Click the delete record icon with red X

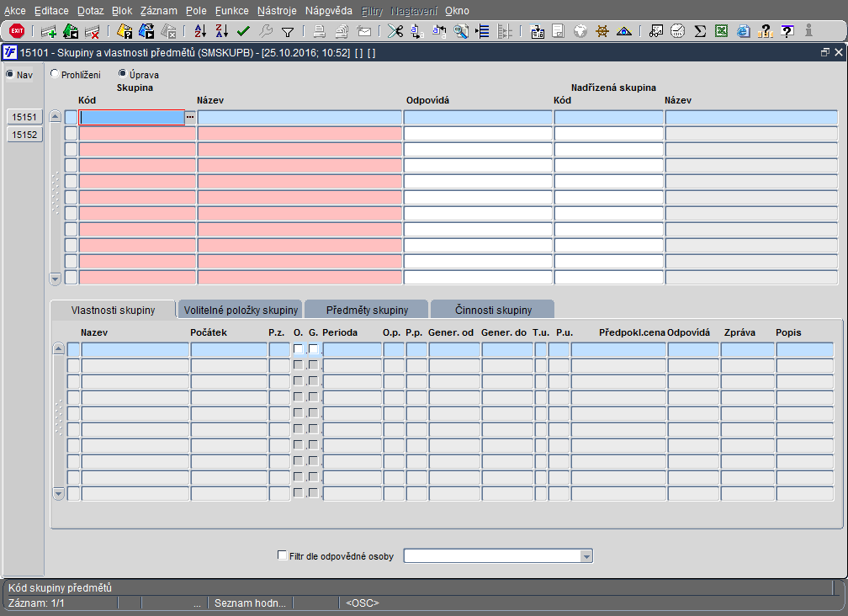[92, 31]
